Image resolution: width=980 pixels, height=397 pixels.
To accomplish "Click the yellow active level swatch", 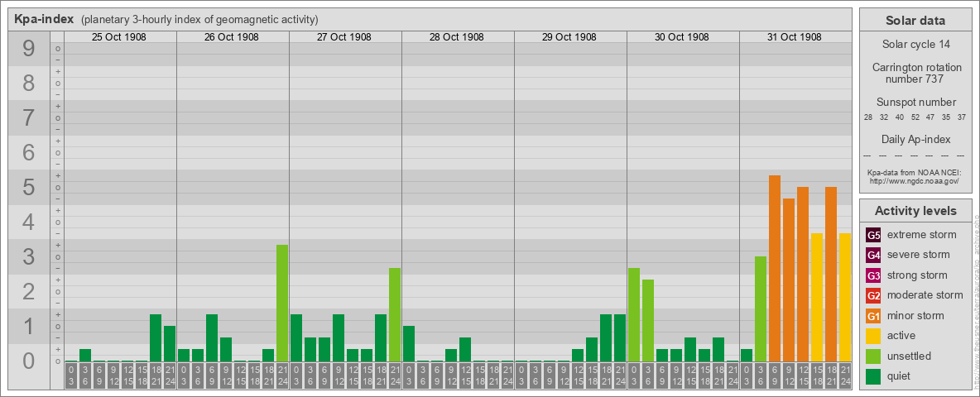I will pos(874,336).
